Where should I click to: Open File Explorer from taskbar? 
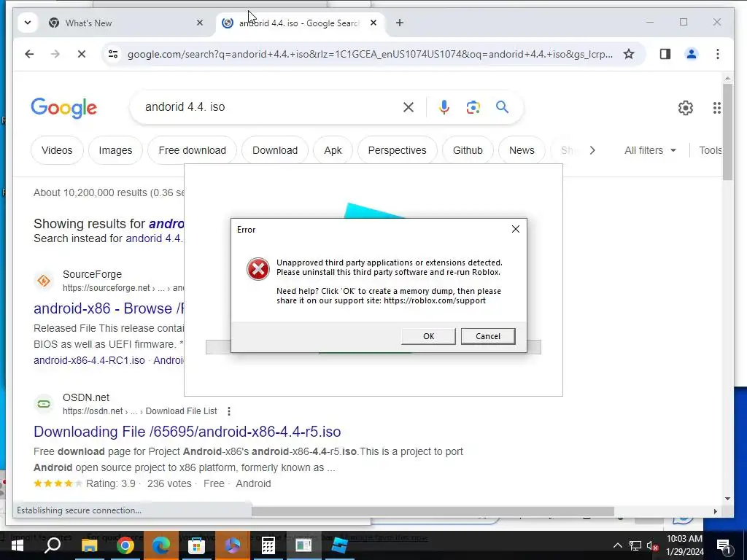tap(89, 545)
